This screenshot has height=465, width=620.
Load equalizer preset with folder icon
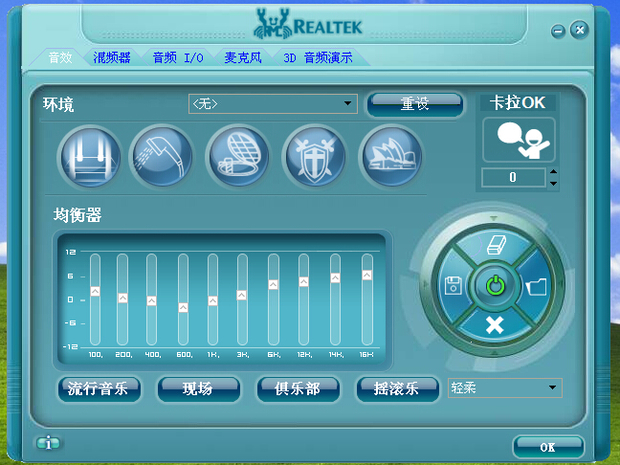pos(536,286)
